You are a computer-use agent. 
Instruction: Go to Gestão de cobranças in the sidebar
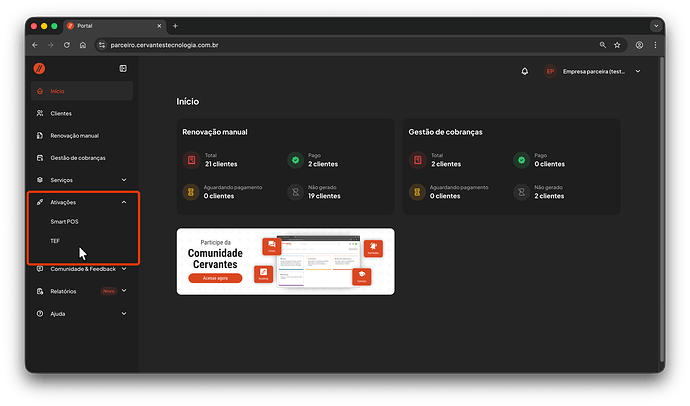click(x=77, y=158)
